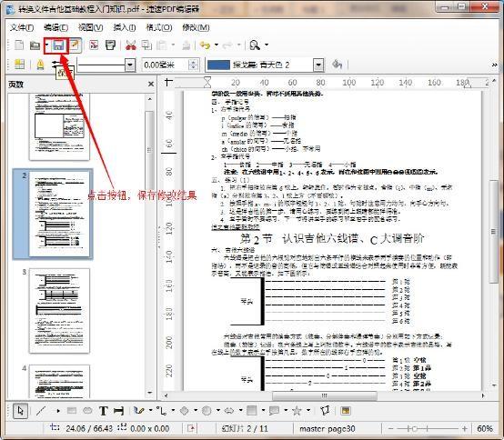The image size is (504, 440).
Task: Click the document horizontal scrollbar
Action: tap(324, 395)
